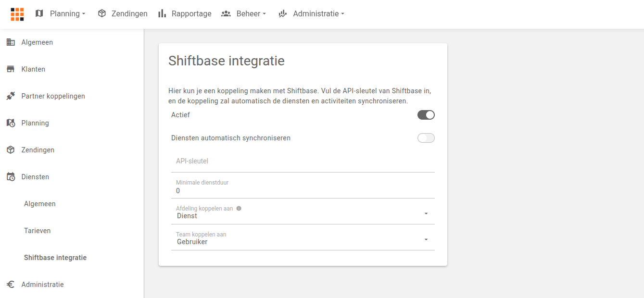Click the orange grid app logo
Screen dimensions: 644x298
(17, 14)
